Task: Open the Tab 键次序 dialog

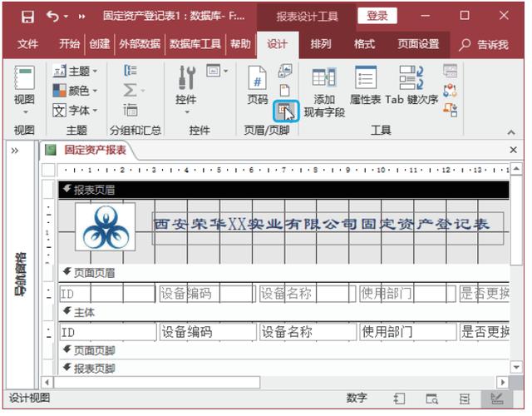Action: [411, 85]
